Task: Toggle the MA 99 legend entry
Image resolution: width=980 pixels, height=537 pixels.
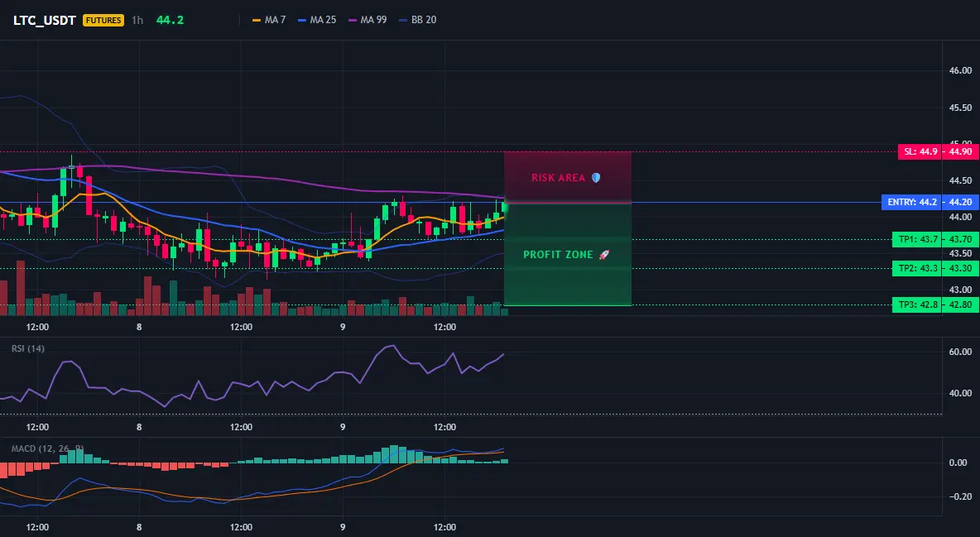Action: point(367,20)
